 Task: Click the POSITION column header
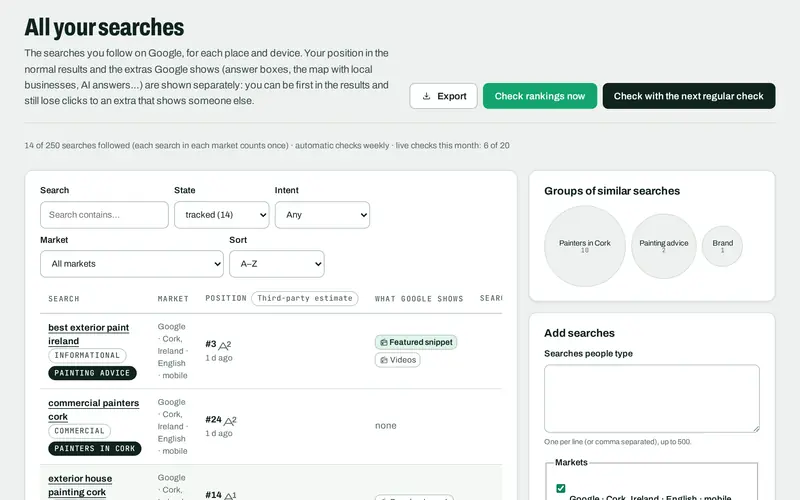coord(226,298)
